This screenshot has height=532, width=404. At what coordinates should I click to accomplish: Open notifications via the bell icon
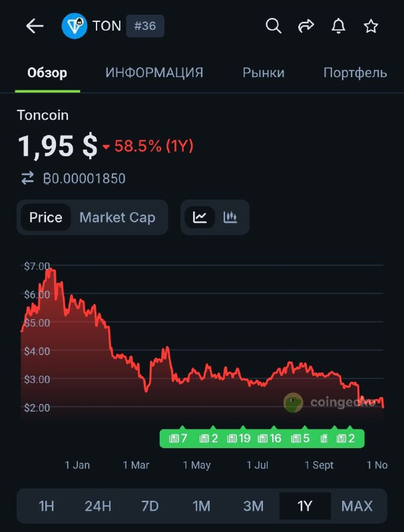(339, 26)
